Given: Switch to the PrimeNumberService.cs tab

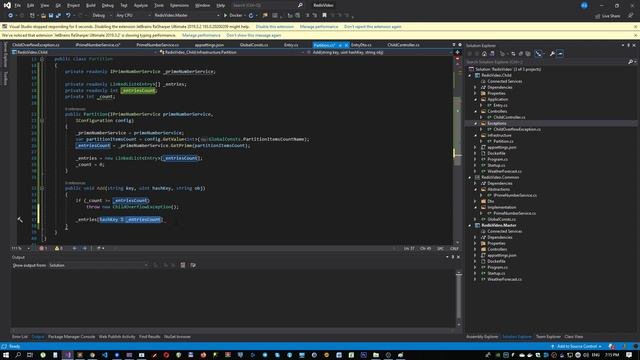Looking at the screenshot, I should click(158, 45).
